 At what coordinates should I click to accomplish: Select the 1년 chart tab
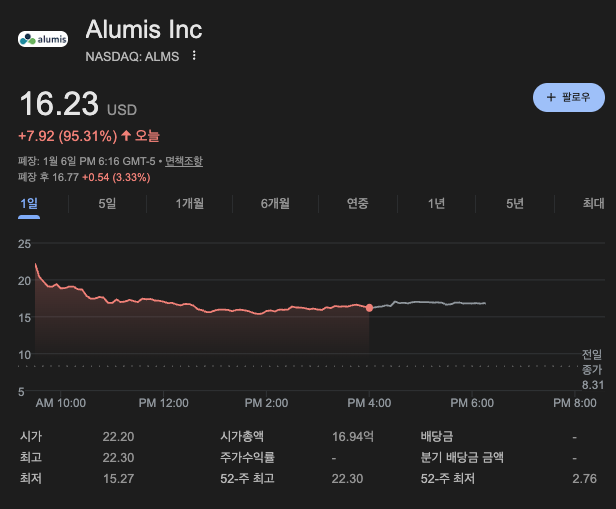pyautogui.click(x=436, y=203)
